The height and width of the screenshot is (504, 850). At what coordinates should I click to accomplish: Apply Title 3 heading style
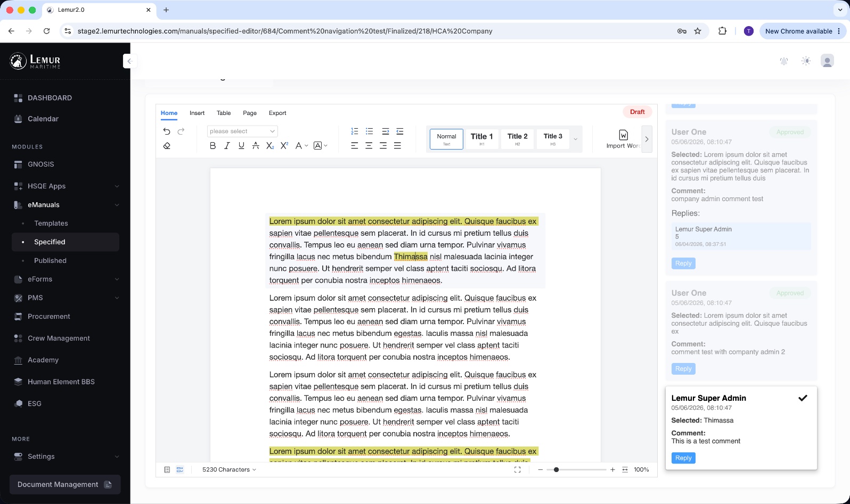(553, 139)
